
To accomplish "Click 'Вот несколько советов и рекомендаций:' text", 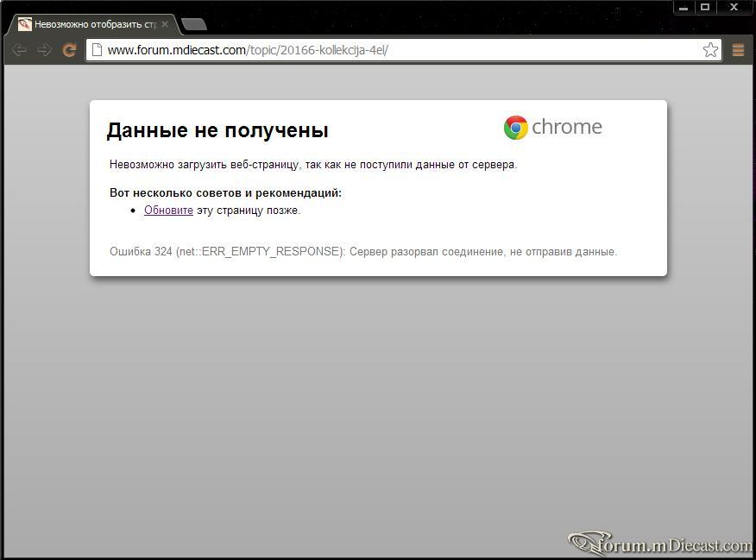I will [225, 192].
